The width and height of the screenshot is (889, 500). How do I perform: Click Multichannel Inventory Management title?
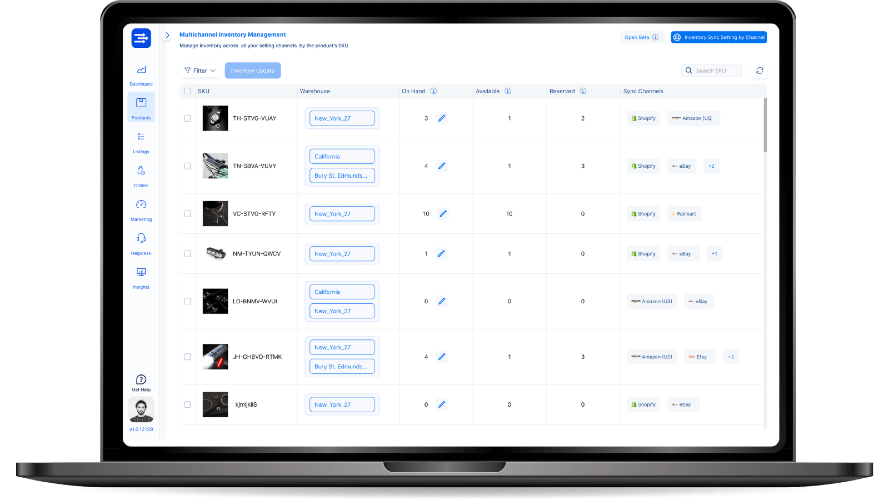pos(232,35)
